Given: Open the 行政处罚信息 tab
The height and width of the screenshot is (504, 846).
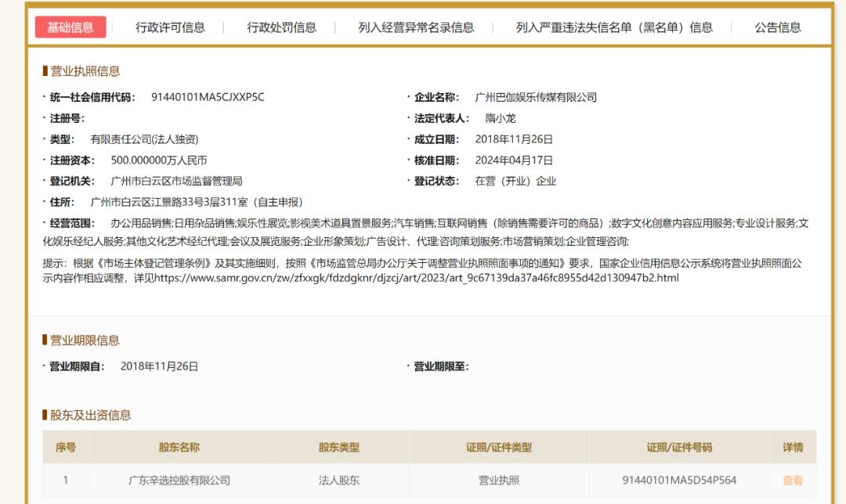Looking at the screenshot, I should click(282, 27).
